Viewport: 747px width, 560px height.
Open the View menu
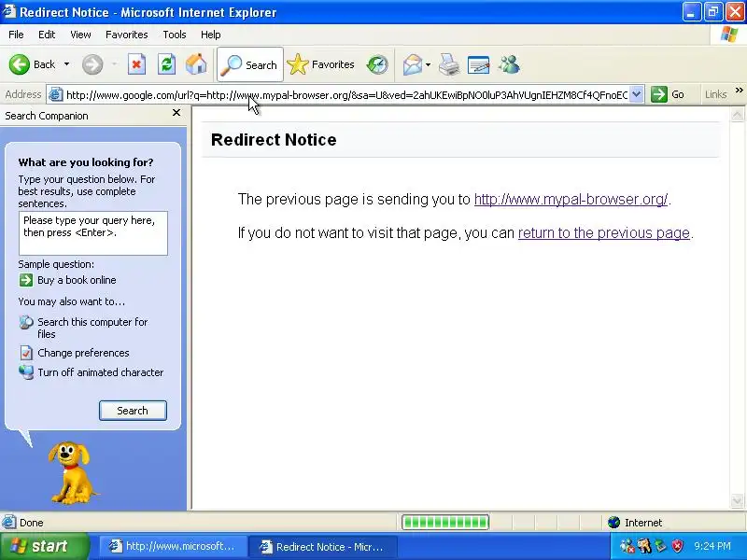pyautogui.click(x=80, y=35)
